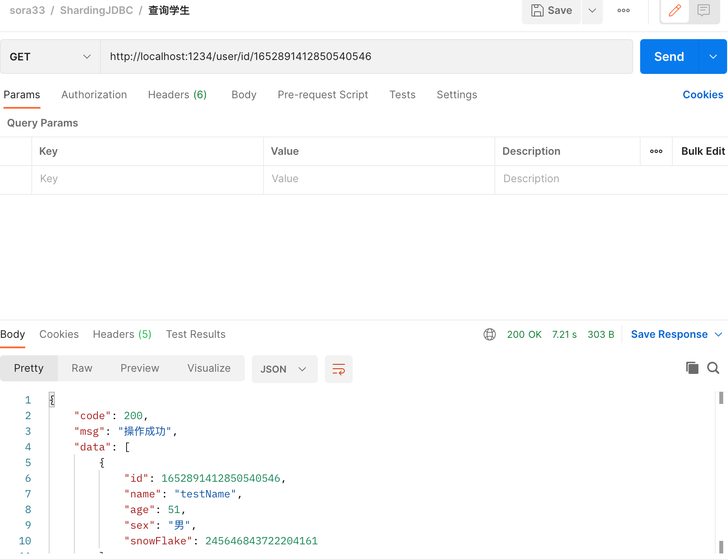Switch response view to Raw
The width and height of the screenshot is (728, 560).
pos(82,368)
